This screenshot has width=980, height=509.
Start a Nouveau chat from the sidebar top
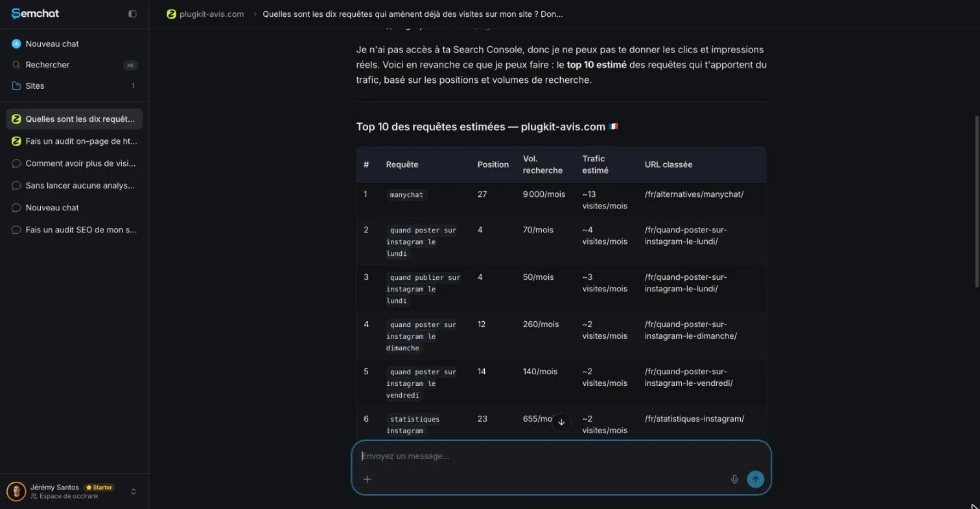75,43
